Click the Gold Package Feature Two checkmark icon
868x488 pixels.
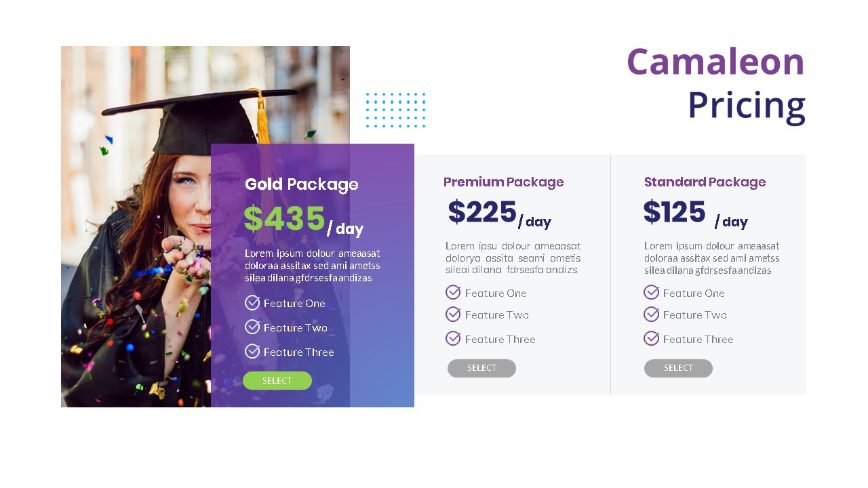(x=252, y=327)
